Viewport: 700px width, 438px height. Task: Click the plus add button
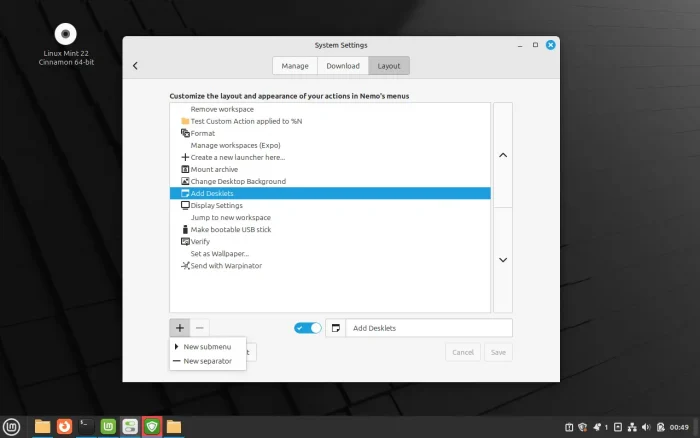click(x=180, y=327)
